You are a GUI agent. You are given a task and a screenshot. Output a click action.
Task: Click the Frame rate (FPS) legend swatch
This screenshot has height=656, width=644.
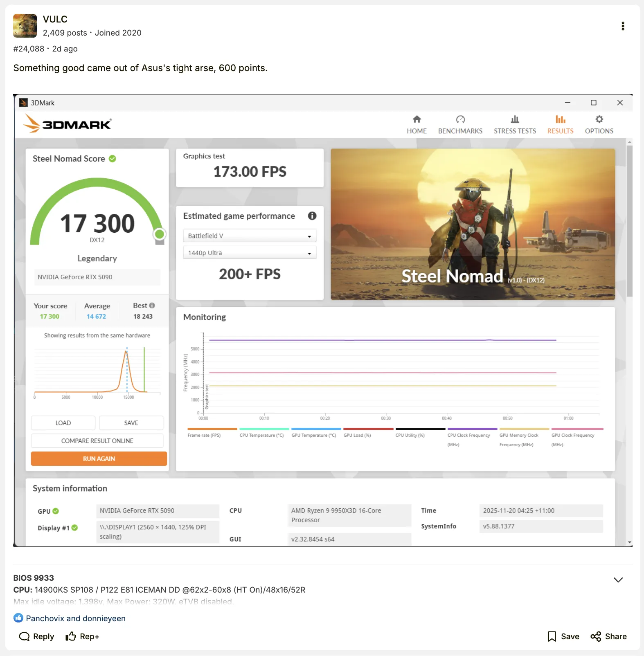click(212, 429)
